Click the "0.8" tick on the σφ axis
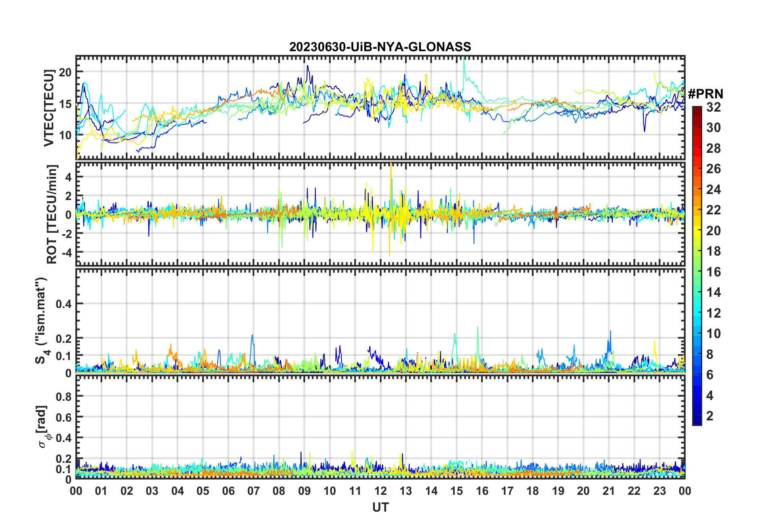 [64, 397]
